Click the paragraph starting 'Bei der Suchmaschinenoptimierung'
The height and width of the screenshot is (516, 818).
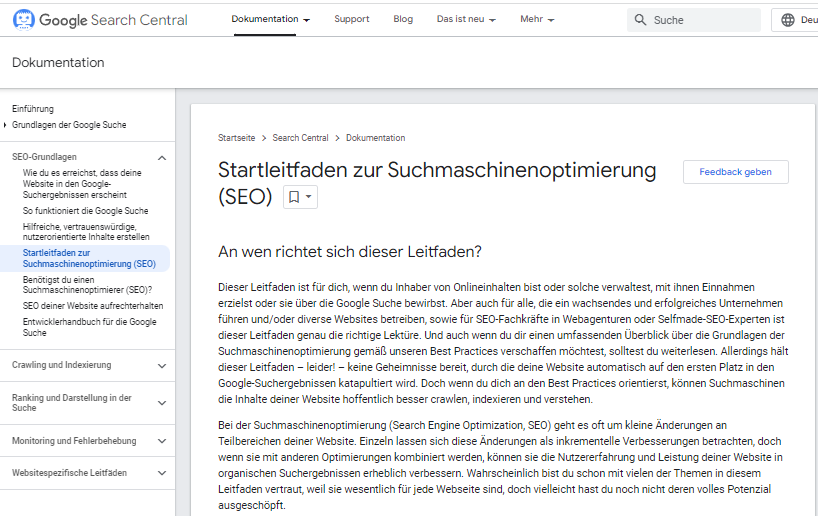tap(500, 465)
